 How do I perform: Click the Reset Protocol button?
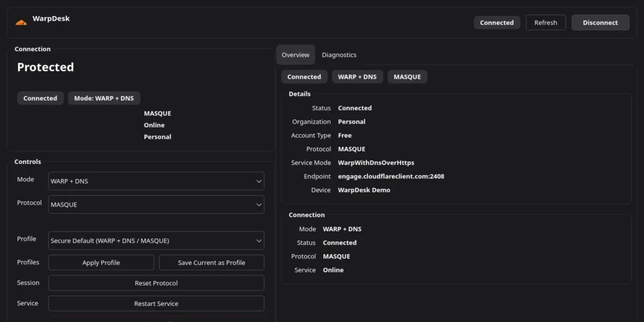(x=156, y=283)
